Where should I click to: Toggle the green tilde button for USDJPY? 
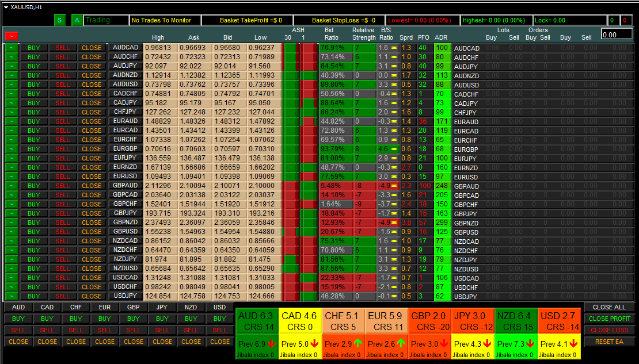pyautogui.click(x=12, y=296)
